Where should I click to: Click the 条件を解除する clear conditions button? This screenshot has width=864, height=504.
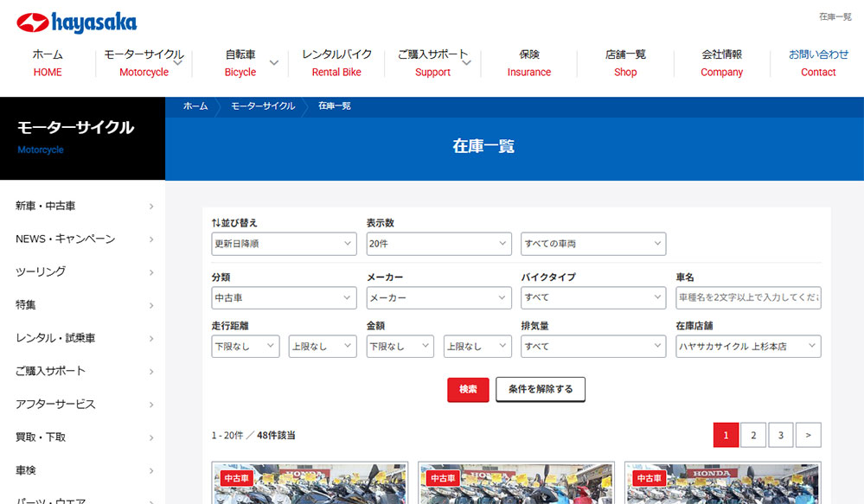[x=540, y=390]
